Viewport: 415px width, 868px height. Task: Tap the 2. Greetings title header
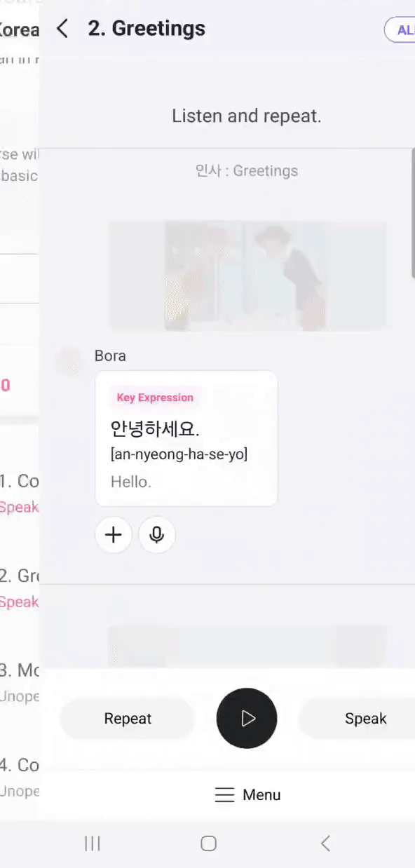click(147, 29)
